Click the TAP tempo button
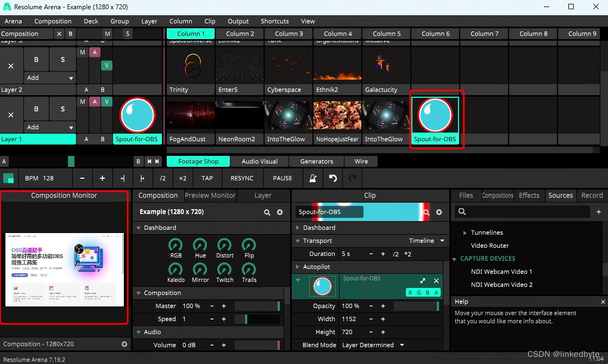This screenshot has width=608, height=364. point(207,178)
